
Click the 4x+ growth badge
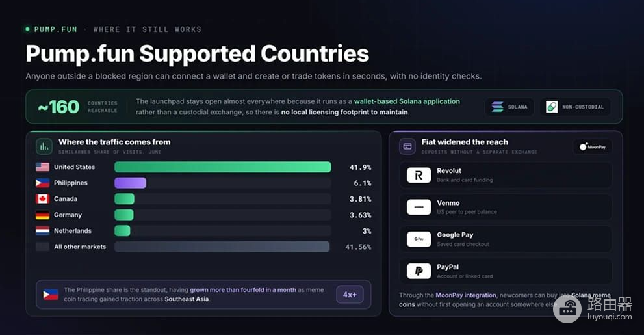click(350, 295)
